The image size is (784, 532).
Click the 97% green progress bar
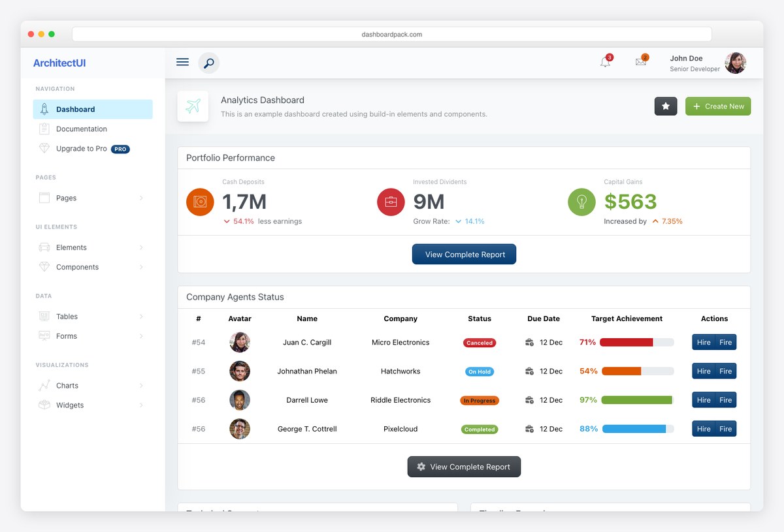click(x=638, y=400)
